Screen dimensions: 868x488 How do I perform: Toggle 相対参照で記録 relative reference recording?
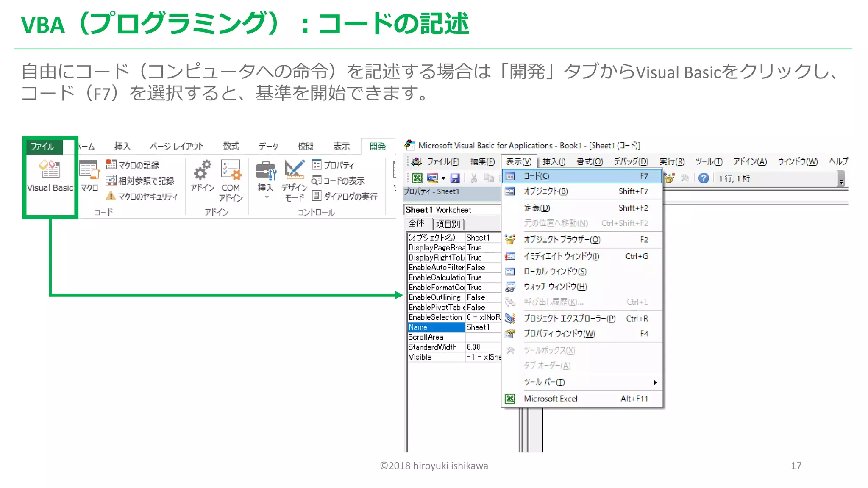(x=140, y=180)
